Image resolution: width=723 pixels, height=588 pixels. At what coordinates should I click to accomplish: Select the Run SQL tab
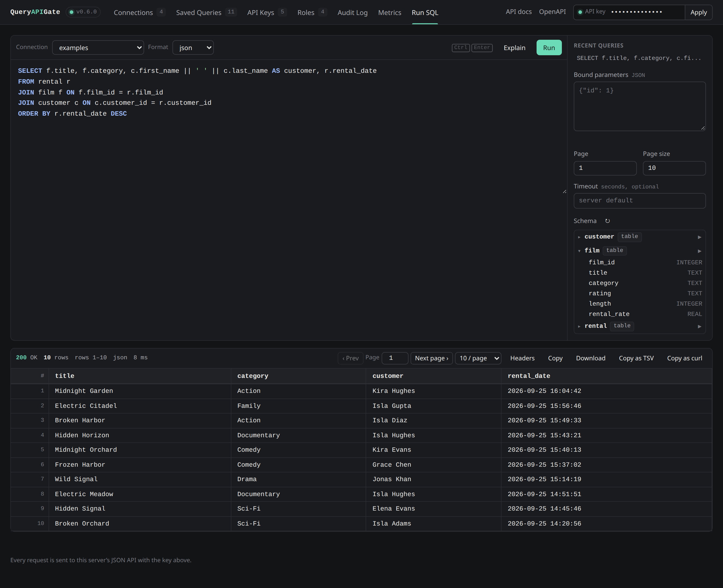[425, 13]
